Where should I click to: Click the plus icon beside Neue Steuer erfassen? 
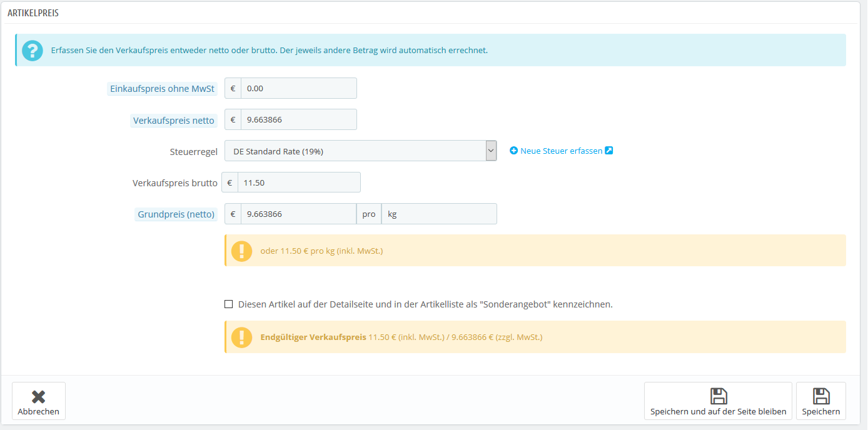click(x=514, y=151)
